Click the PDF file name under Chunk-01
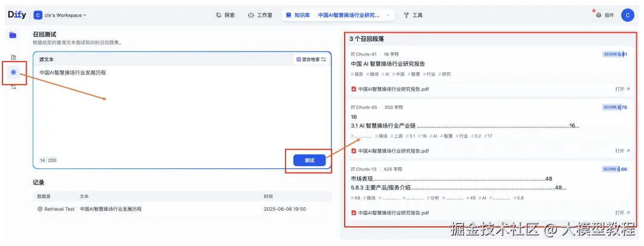Image resolution: width=644 pixels, height=246 pixels. coord(394,89)
